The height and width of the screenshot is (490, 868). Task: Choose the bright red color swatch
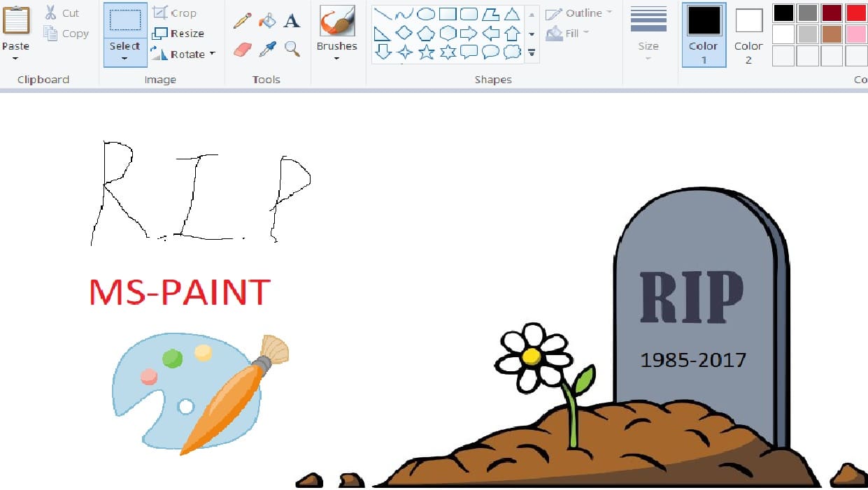point(856,13)
